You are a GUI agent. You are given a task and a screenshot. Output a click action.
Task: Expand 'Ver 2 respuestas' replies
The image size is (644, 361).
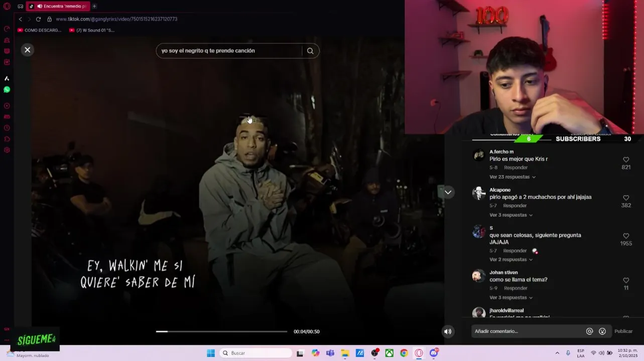[511, 260]
